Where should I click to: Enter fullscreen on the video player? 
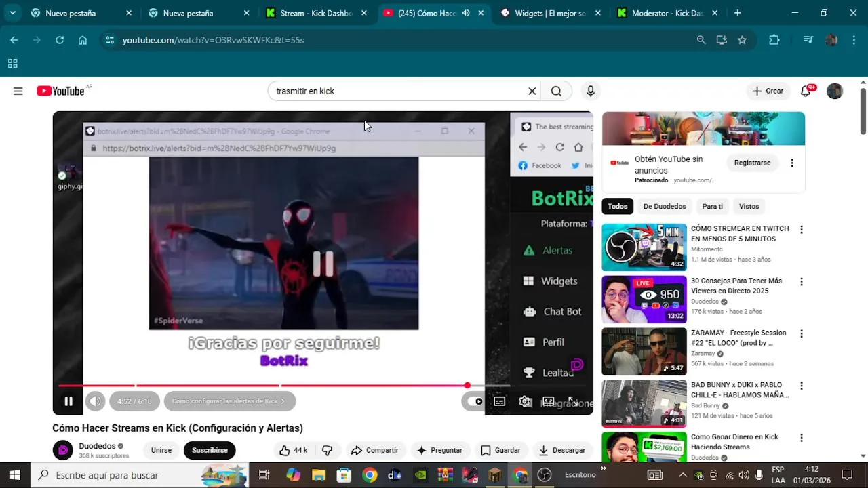572,401
